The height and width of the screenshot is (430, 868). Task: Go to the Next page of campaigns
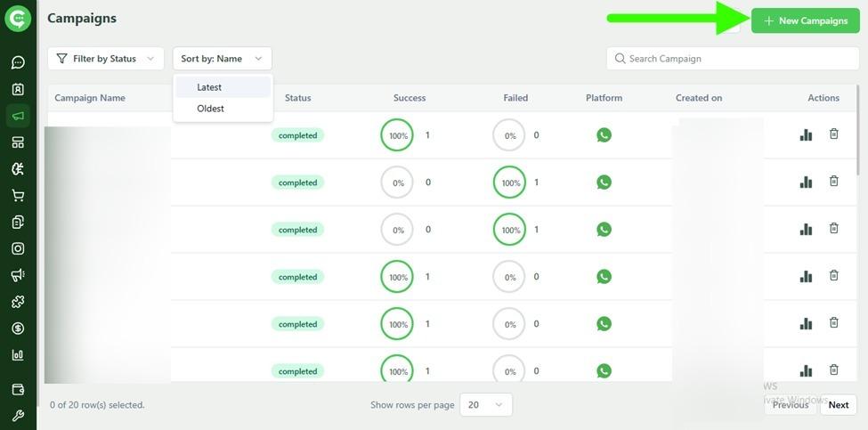pyautogui.click(x=838, y=404)
